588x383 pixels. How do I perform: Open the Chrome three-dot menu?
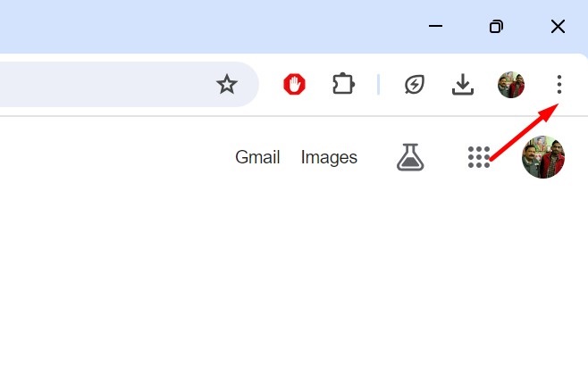[559, 85]
